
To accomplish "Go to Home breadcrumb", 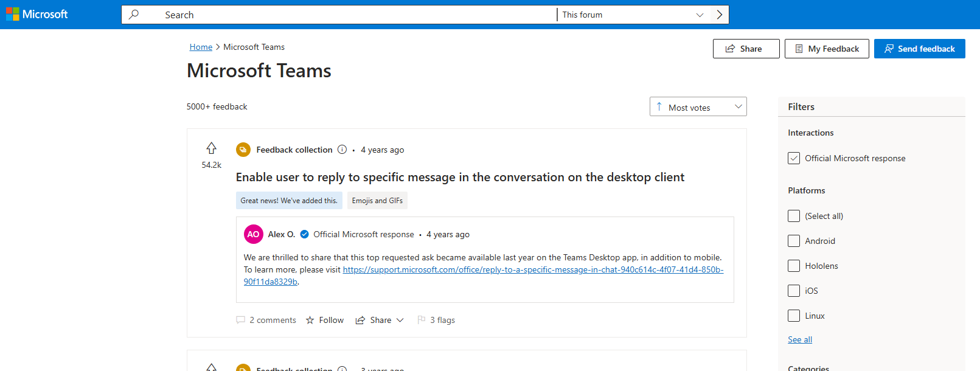I will coord(201,47).
